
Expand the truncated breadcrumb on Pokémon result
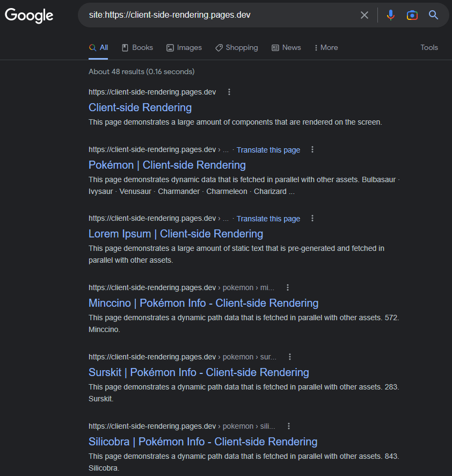coord(226,149)
